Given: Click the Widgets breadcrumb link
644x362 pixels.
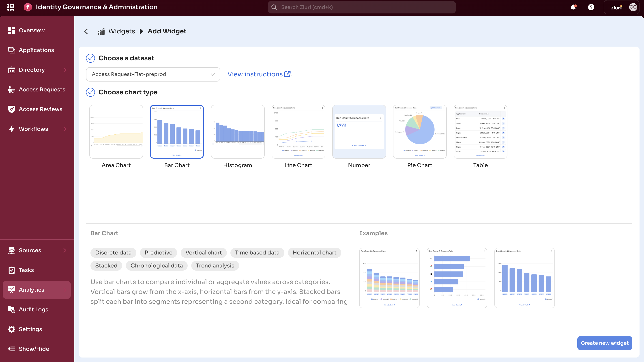Looking at the screenshot, I should pyautogui.click(x=122, y=31).
